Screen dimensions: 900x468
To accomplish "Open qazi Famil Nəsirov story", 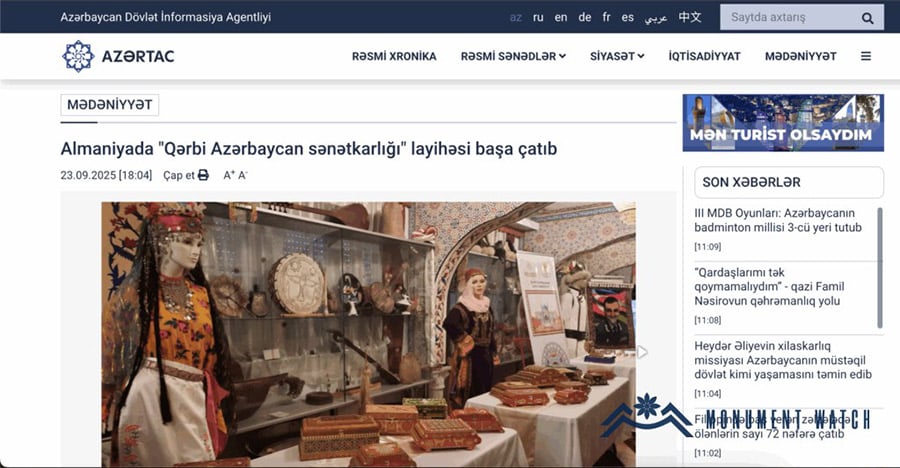I will tap(769, 286).
